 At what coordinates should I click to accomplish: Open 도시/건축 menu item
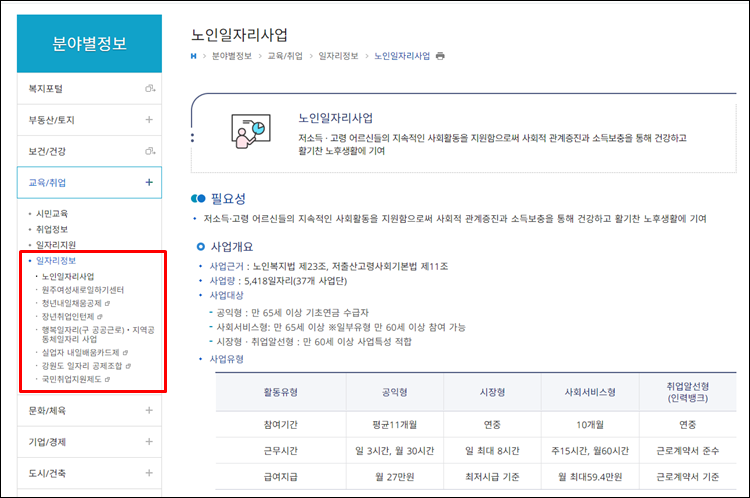point(89,473)
